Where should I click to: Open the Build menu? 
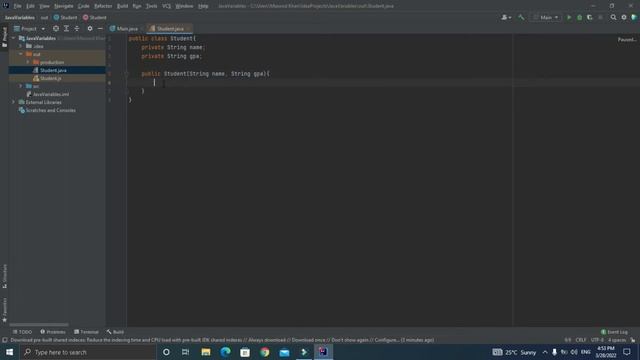click(122, 6)
